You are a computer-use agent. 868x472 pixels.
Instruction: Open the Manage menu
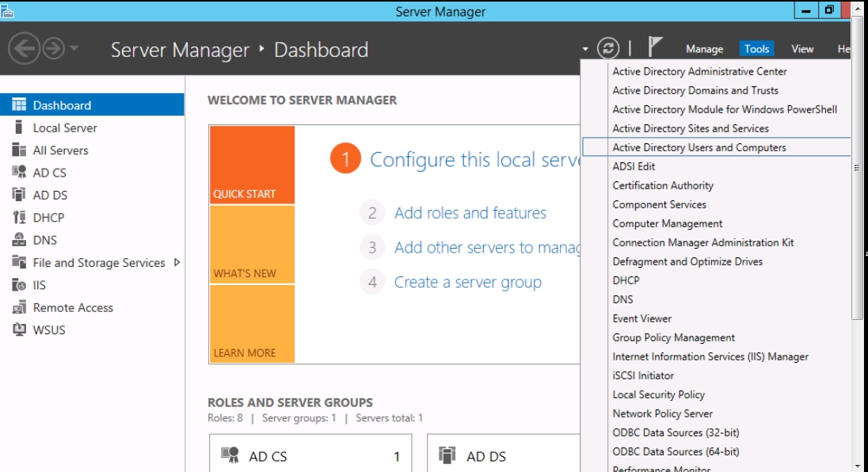click(704, 48)
